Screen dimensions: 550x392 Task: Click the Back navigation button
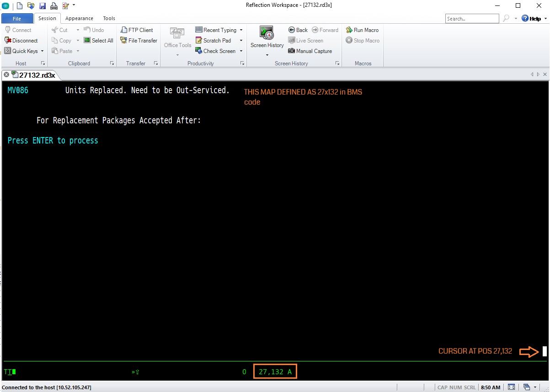click(298, 30)
